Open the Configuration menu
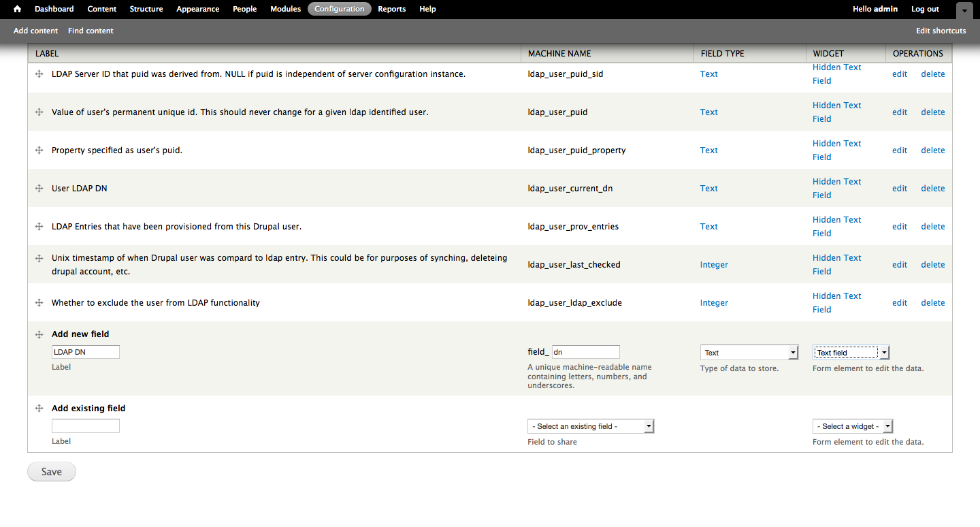This screenshot has height=527, width=980. pos(340,9)
